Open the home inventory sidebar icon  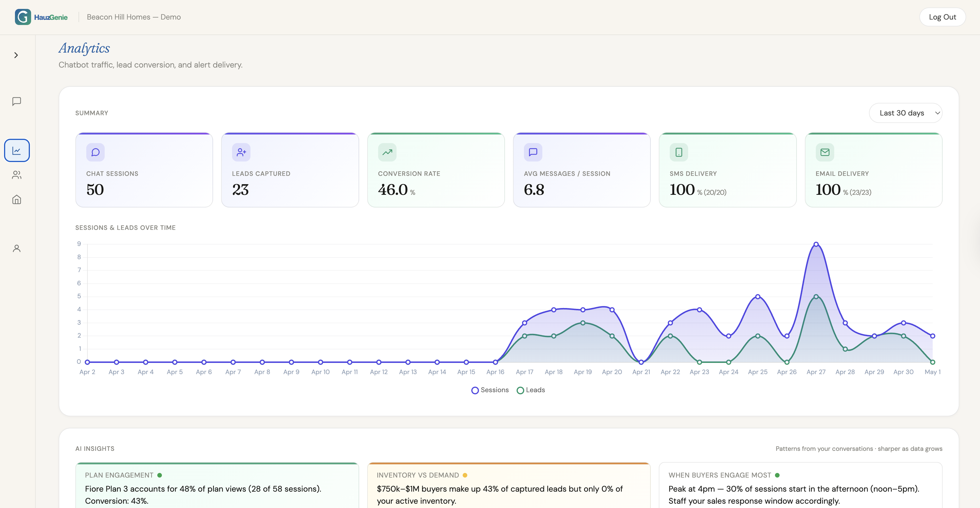click(16, 200)
